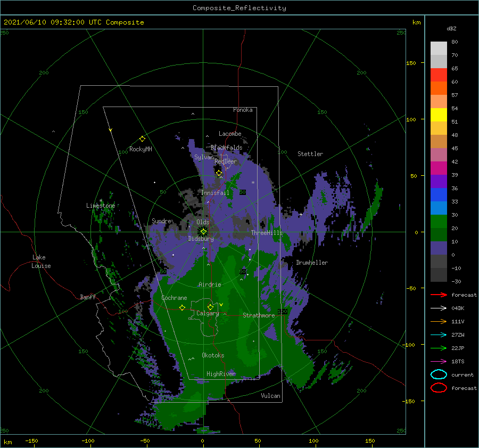This screenshot has height=448, width=479.
Task: Click the Innisfail label
Action: point(215,193)
